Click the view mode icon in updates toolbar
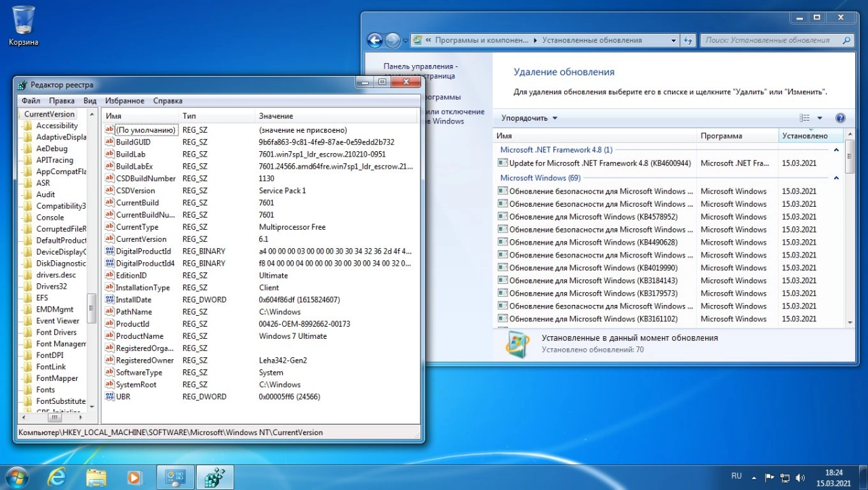 point(805,118)
